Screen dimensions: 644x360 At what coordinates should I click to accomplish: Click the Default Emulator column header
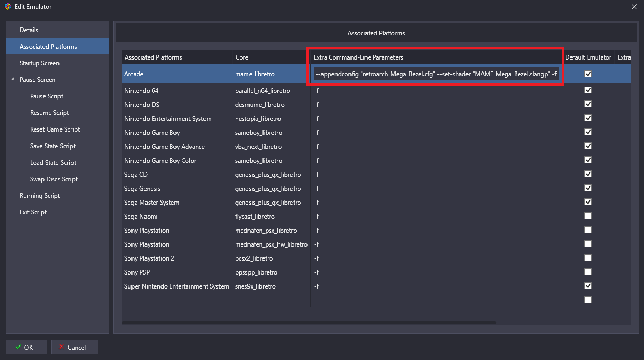pos(588,57)
